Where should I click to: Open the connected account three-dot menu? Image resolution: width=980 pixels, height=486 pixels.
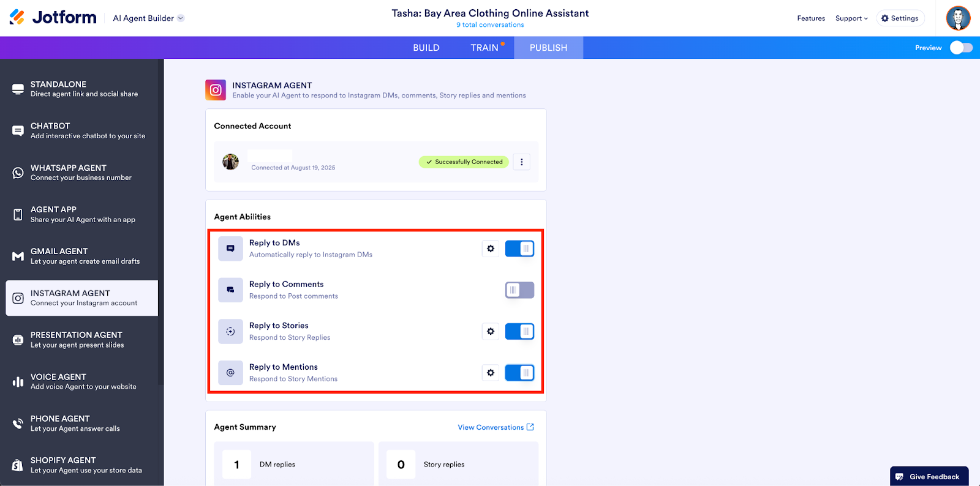522,162
